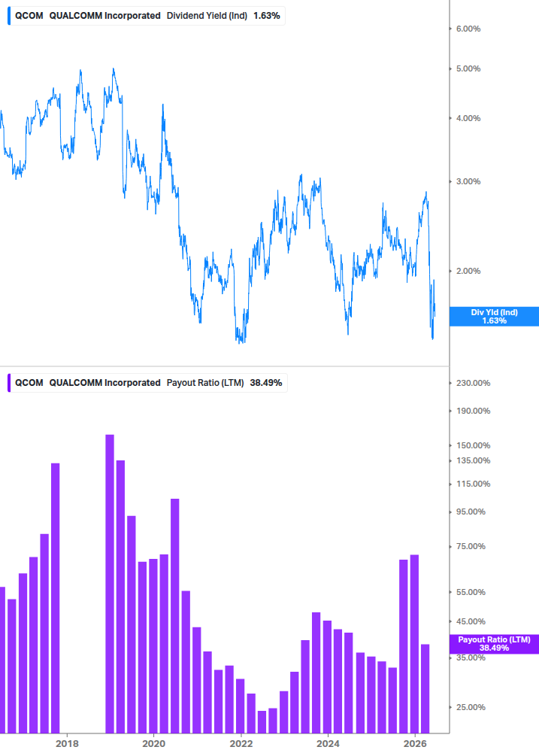
Task: Click the 2.00% yield axis label
Action: [x=468, y=271]
